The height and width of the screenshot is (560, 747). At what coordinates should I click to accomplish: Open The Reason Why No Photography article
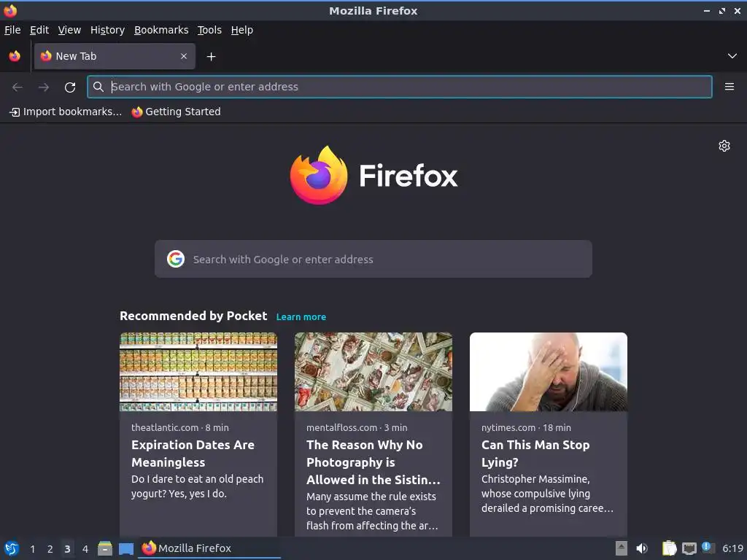373,462
